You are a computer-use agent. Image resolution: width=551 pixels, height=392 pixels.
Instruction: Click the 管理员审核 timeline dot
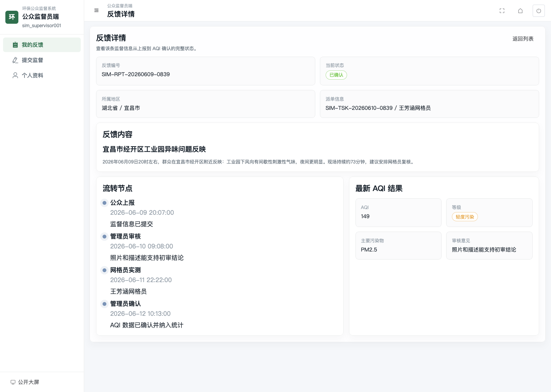click(104, 237)
